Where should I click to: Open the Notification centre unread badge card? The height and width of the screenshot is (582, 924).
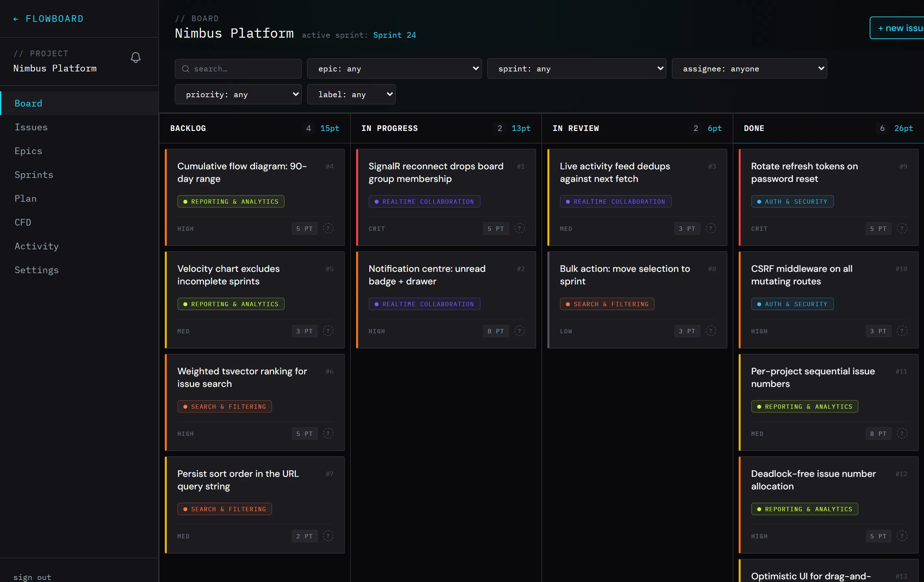(446, 300)
